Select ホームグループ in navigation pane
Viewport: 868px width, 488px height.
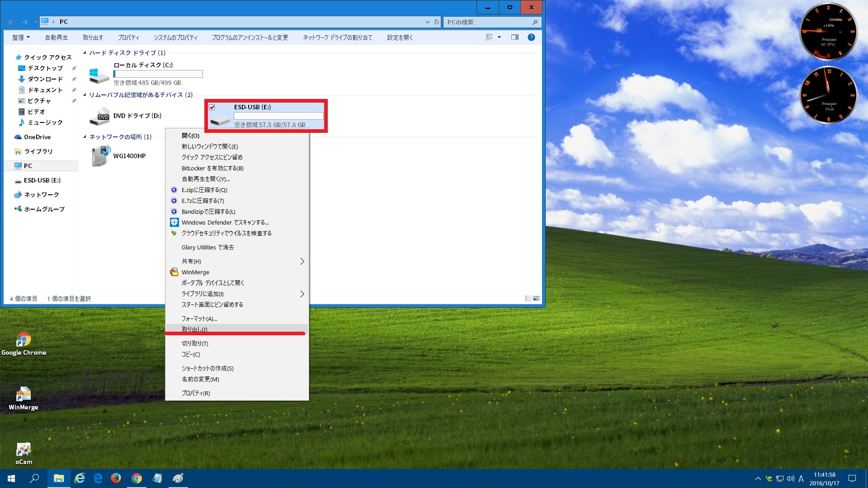44,209
